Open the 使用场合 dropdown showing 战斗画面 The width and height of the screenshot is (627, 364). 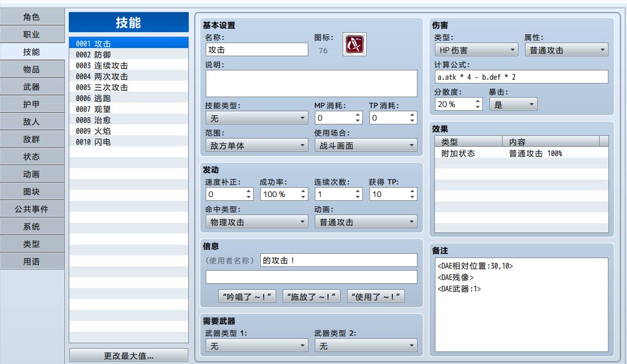(366, 145)
